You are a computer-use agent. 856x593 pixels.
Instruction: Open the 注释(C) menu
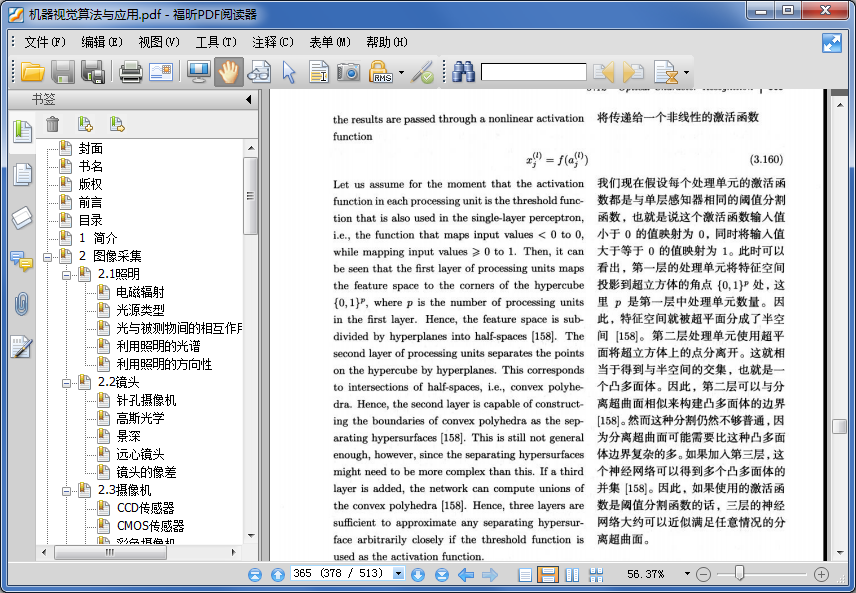pyautogui.click(x=273, y=42)
